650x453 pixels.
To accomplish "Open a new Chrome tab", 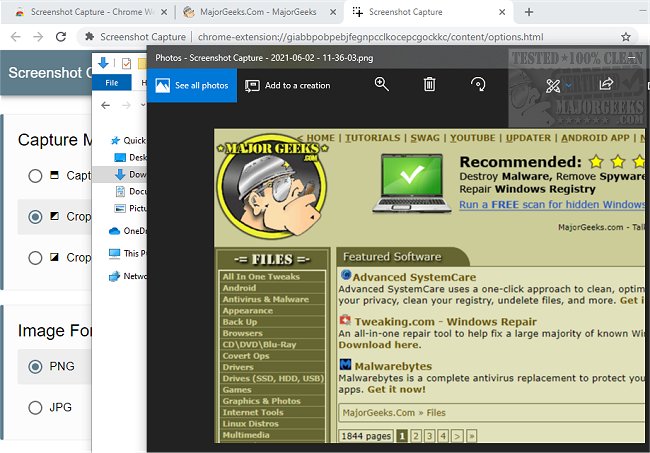I will point(529,12).
